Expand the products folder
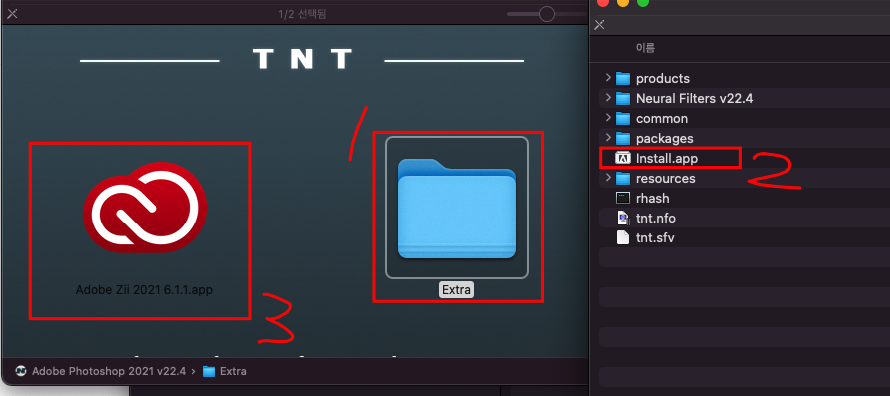Screen dimensions: 890x396 pos(608,78)
